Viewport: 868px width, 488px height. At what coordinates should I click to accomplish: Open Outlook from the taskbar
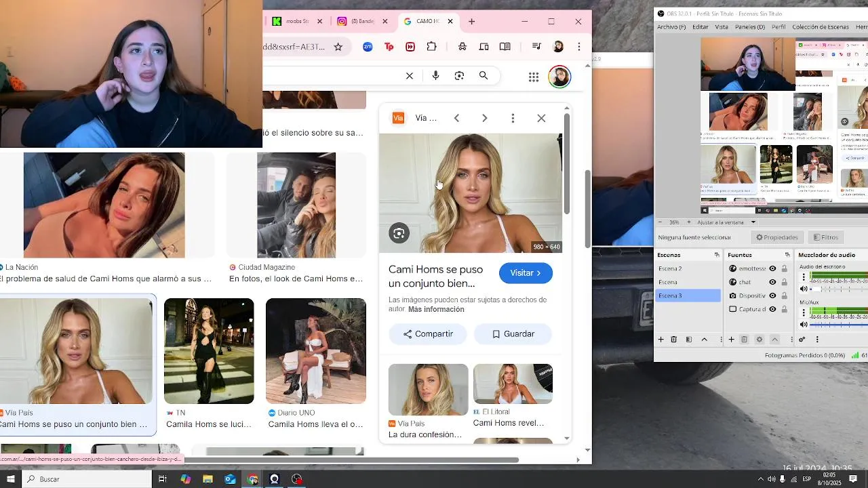230,479
